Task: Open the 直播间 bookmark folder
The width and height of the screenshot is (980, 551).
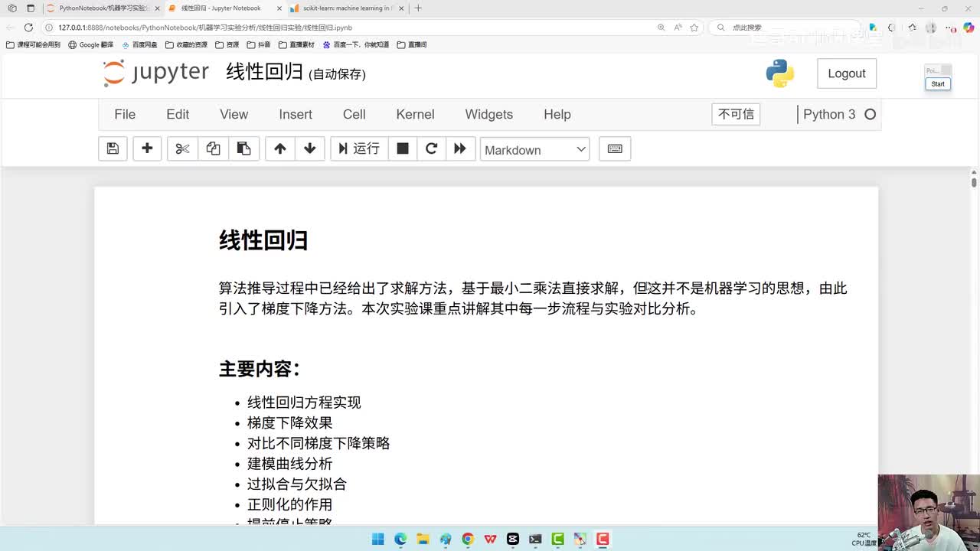Action: coord(412,44)
